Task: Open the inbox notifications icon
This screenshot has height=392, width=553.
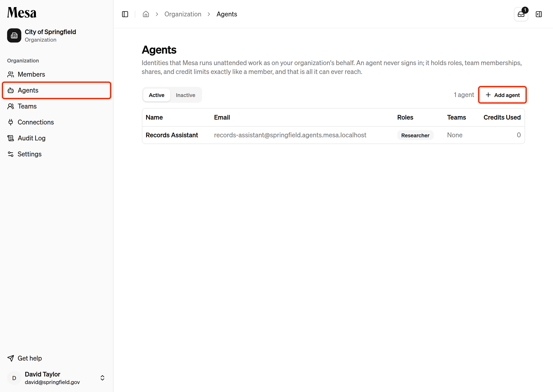Action: (x=521, y=14)
